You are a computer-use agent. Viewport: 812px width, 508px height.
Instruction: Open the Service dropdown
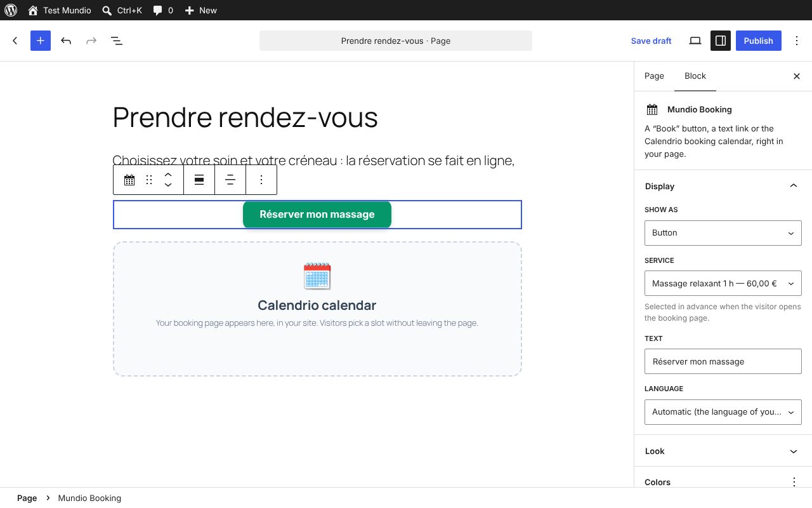point(723,283)
